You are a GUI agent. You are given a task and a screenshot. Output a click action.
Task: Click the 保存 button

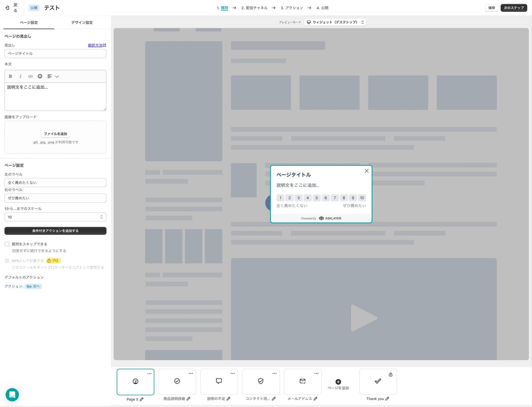pyautogui.click(x=492, y=8)
